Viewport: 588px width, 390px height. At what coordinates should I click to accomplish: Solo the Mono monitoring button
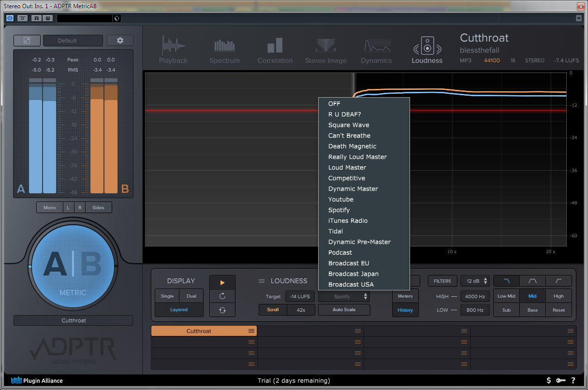coord(49,207)
